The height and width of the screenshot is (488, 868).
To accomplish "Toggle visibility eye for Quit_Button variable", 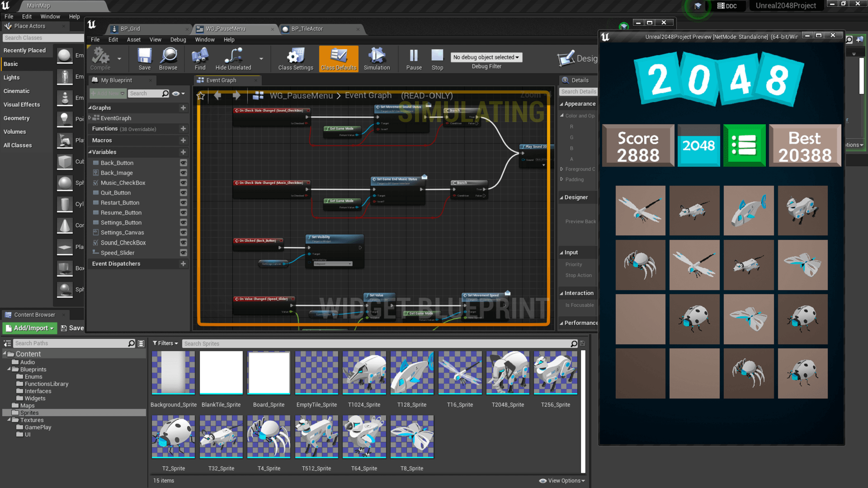I will pyautogui.click(x=184, y=193).
